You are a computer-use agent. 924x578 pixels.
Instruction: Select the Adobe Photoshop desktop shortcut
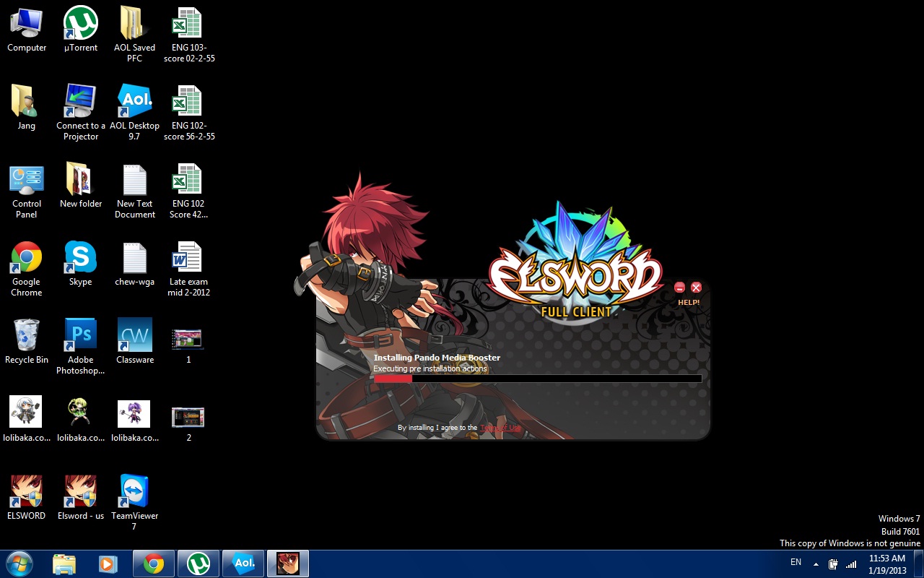pyautogui.click(x=81, y=347)
